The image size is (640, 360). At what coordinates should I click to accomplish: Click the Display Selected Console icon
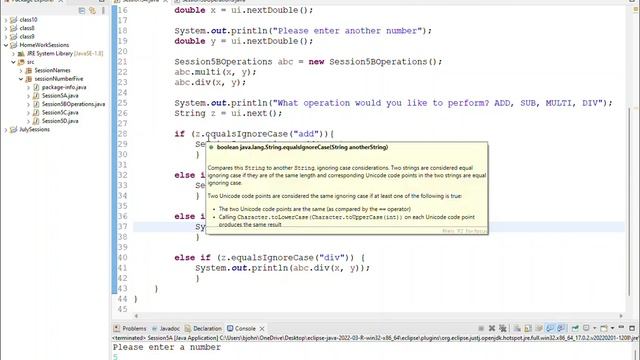pyautogui.click(x=586, y=328)
